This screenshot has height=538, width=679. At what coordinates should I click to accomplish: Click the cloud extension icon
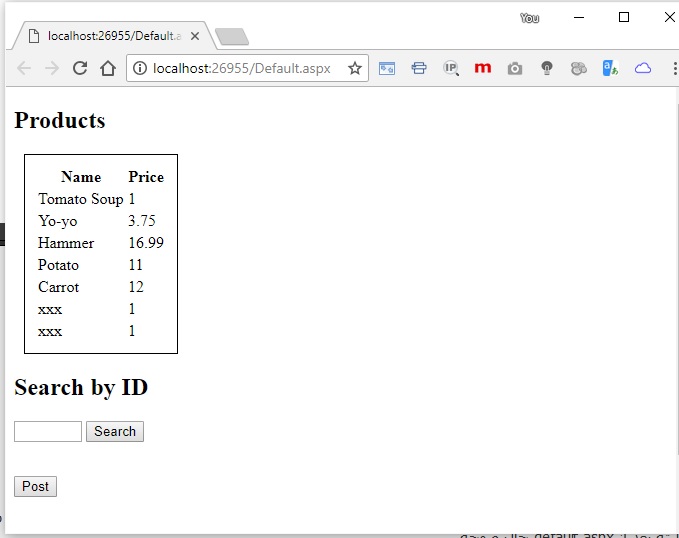(642, 68)
